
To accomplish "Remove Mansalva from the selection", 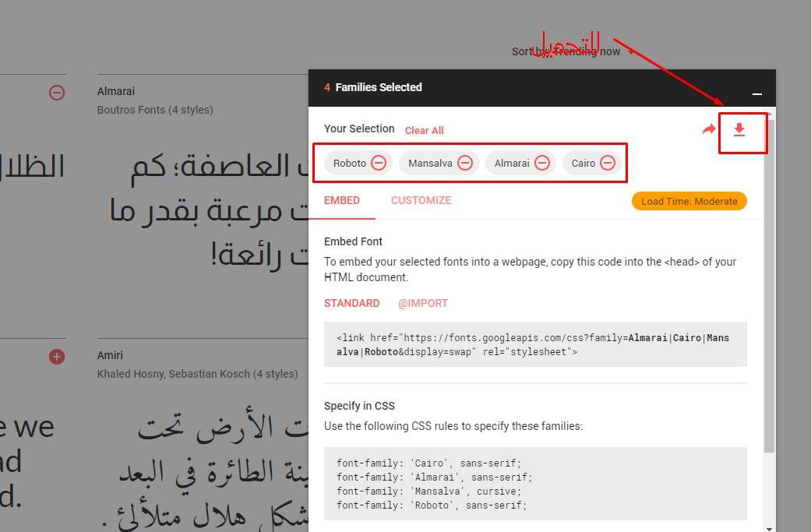I will 465,164.
